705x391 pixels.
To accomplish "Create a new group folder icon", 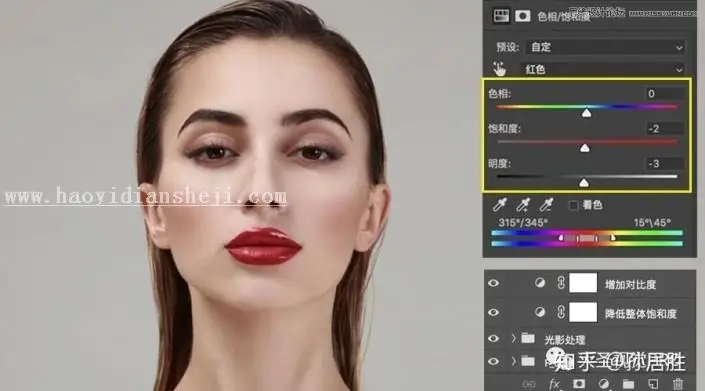I will [x=628, y=384].
